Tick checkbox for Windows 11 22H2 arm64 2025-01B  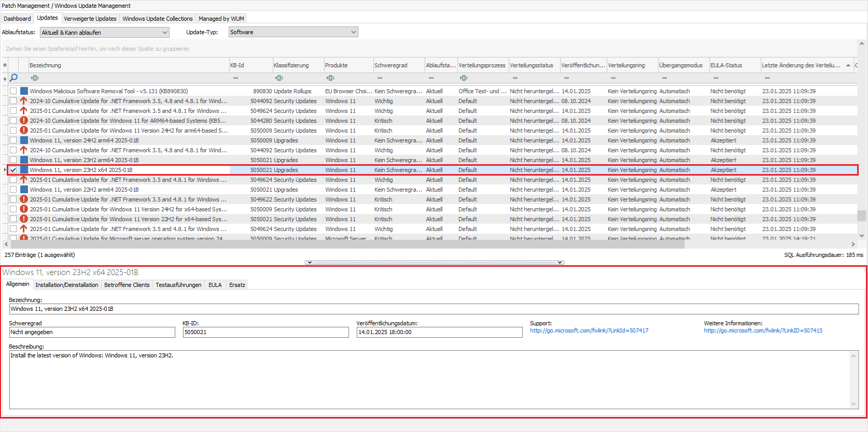[13, 190]
